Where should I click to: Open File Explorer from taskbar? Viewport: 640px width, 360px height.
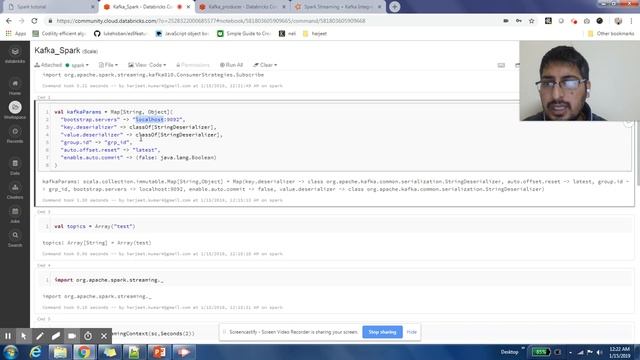(x=60, y=352)
